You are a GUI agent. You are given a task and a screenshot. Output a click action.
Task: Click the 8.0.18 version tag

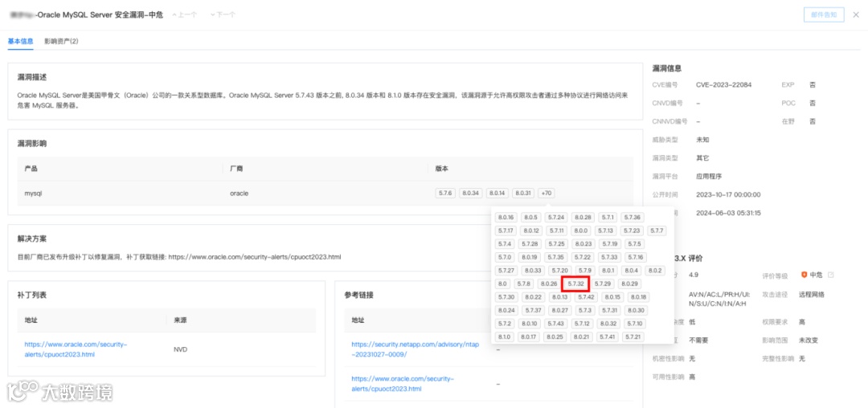pyautogui.click(x=637, y=297)
